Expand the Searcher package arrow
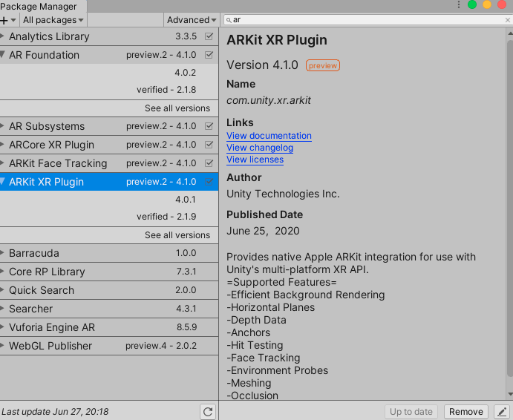 pyautogui.click(x=2, y=308)
